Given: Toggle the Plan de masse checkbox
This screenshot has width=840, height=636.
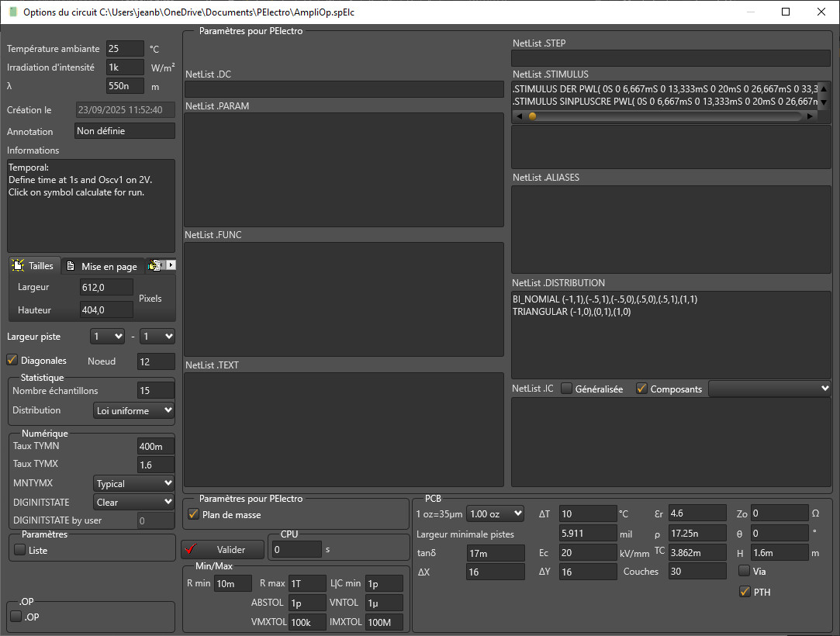Looking at the screenshot, I should tap(194, 514).
